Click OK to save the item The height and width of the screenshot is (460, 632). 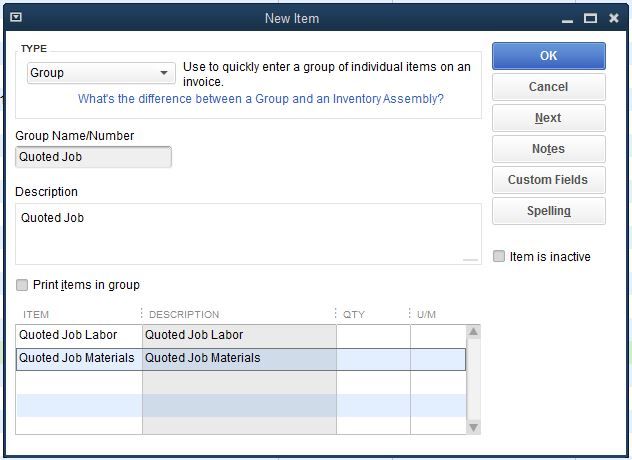click(x=548, y=56)
